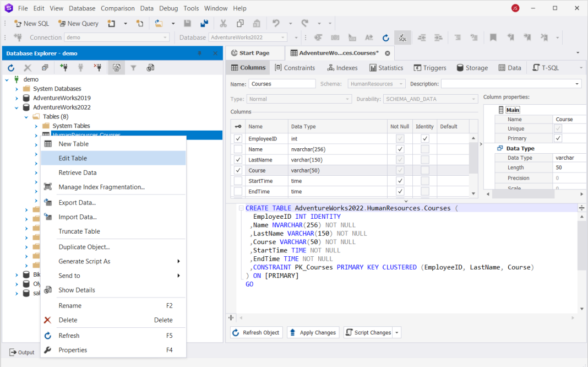Open a New SQL editor

point(31,23)
